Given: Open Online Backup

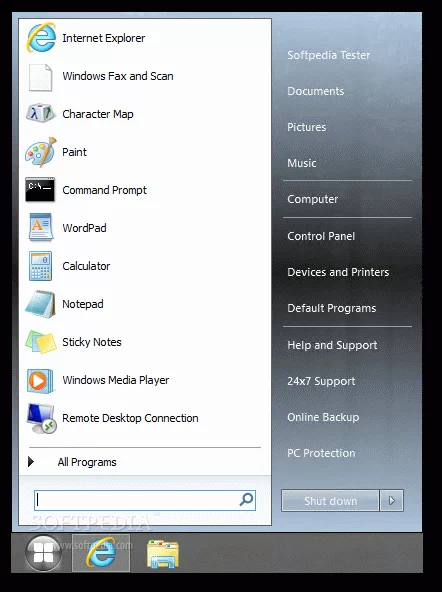Looking at the screenshot, I should point(323,417).
